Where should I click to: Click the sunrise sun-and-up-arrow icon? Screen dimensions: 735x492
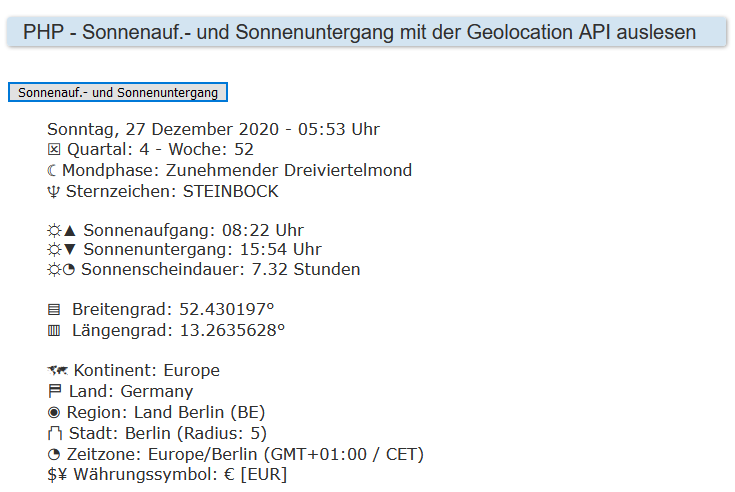point(62,230)
